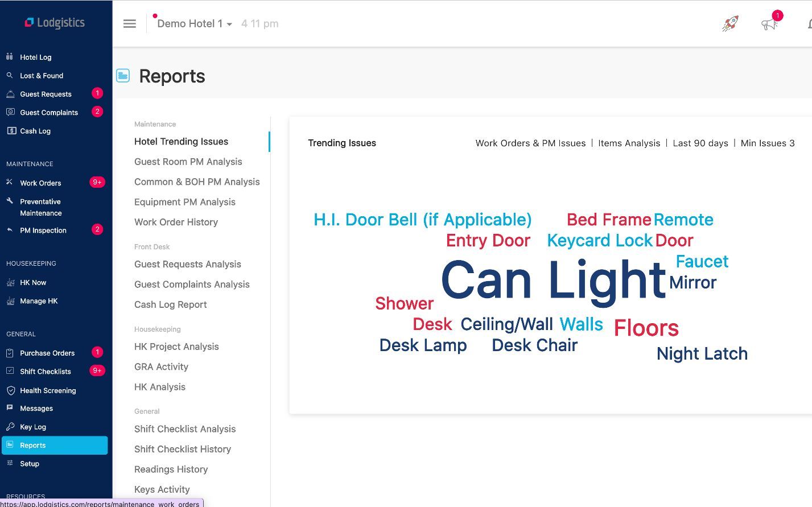This screenshot has height=507, width=812.
Task: Open Work Order History report
Action: [176, 222]
